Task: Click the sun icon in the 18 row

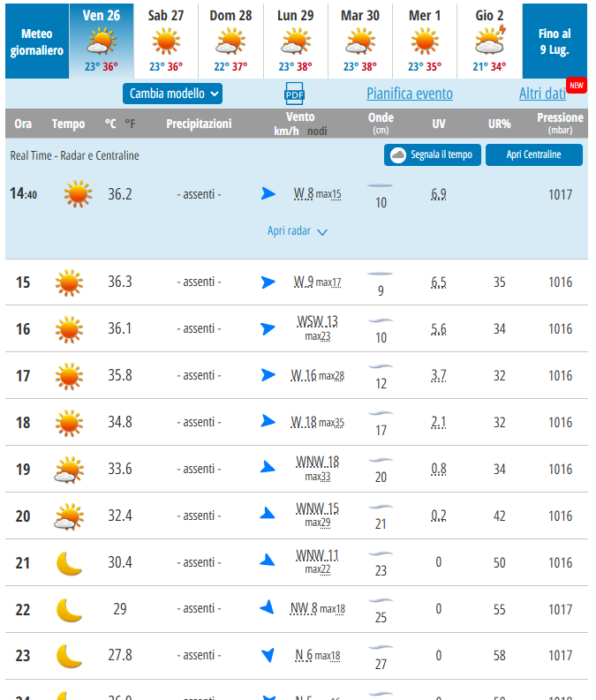Action: (x=69, y=423)
